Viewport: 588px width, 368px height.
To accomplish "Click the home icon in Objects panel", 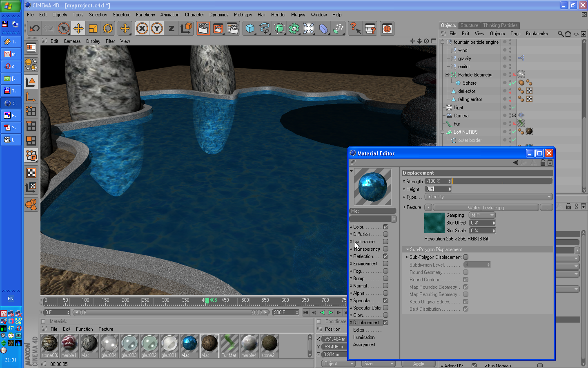I will pos(568,34).
